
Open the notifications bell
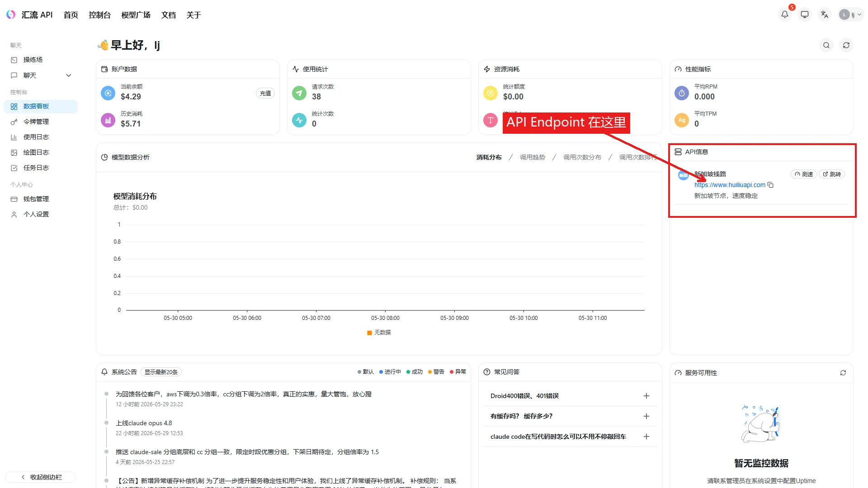[x=785, y=14]
